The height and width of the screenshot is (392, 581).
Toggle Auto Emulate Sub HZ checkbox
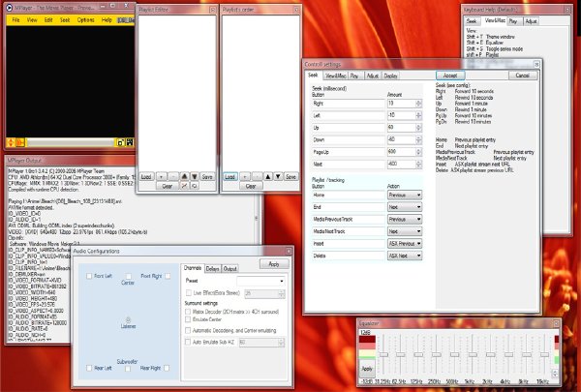(188, 342)
